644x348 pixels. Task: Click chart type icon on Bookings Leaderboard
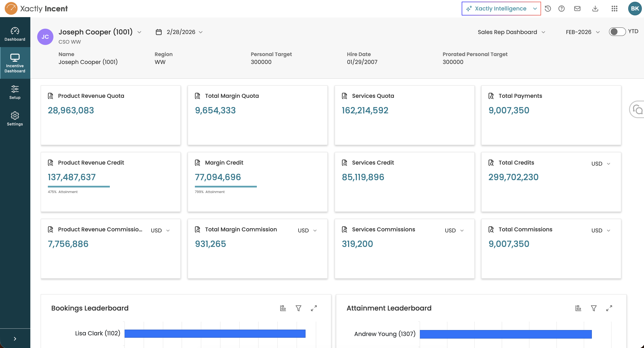(x=283, y=308)
